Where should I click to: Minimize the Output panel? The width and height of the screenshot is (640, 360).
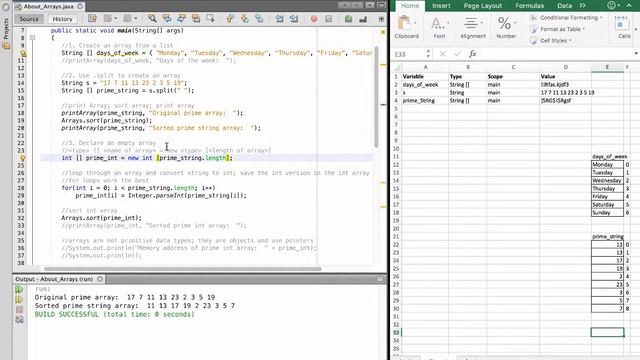pyautogui.click(x=380, y=279)
